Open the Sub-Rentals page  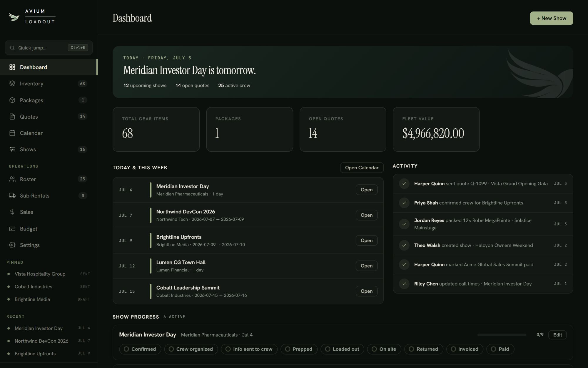click(49, 195)
